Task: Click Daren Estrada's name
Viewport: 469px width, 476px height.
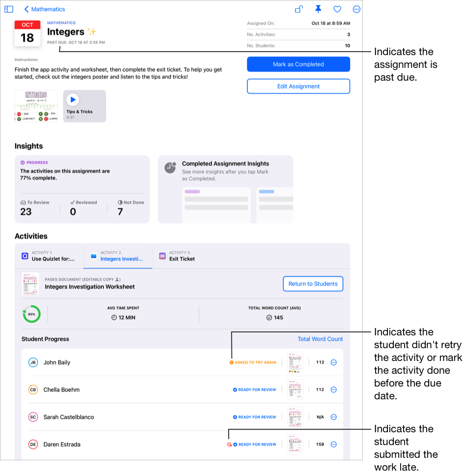Action: (62, 444)
